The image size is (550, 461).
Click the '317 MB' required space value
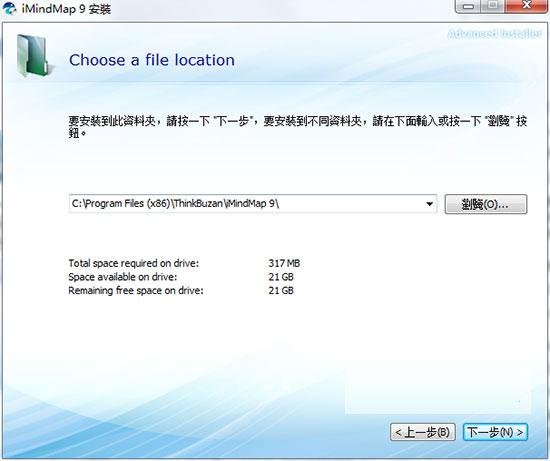(284, 263)
